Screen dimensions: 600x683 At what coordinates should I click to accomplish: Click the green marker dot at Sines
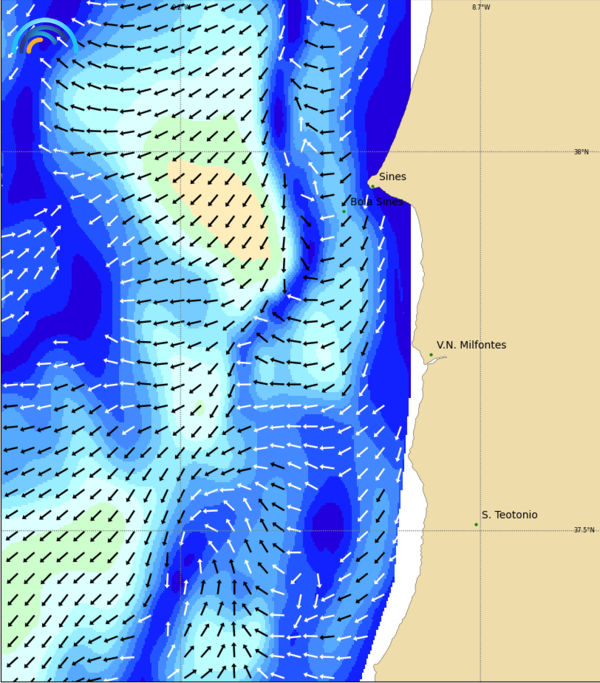(373, 186)
